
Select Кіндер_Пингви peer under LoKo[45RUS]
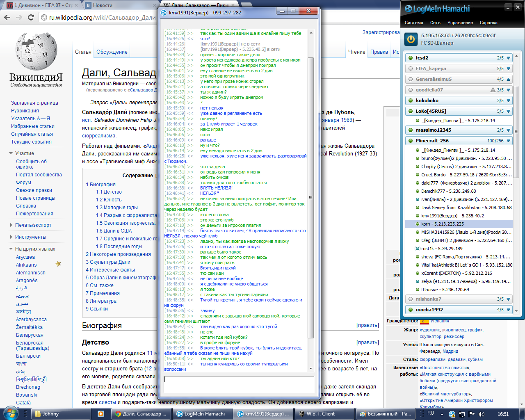point(459,121)
